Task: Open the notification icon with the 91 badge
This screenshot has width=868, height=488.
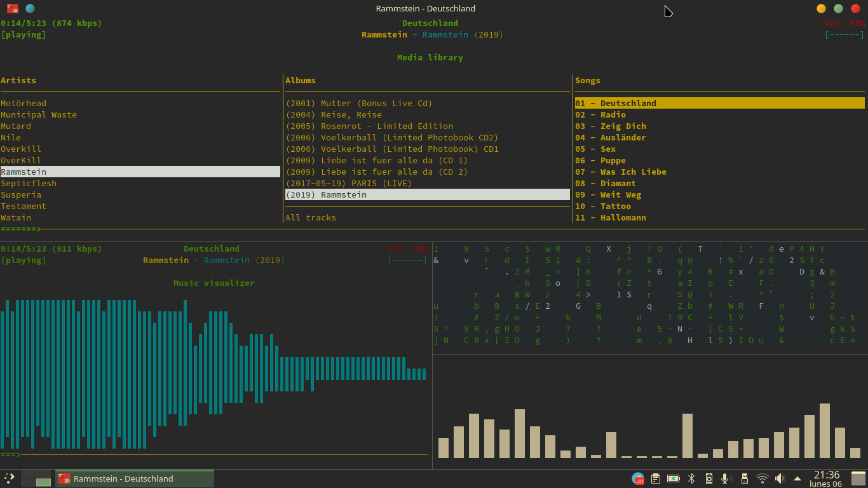Action: [x=638, y=478]
